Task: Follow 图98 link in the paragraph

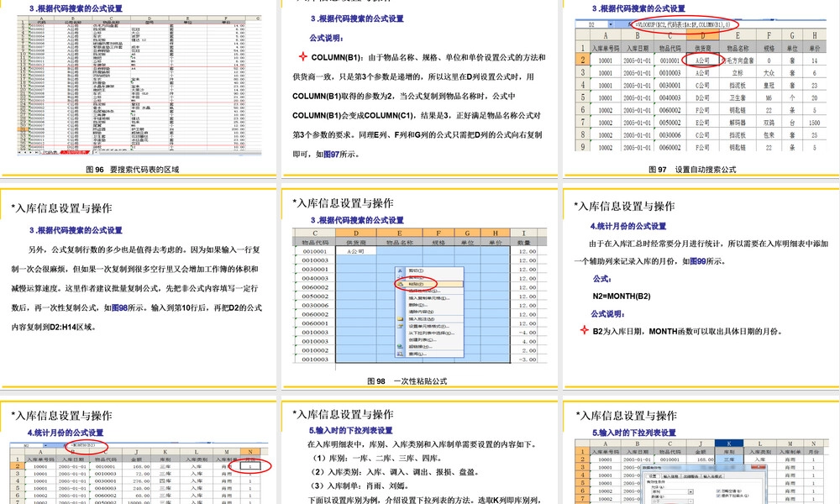Action: click(119, 307)
